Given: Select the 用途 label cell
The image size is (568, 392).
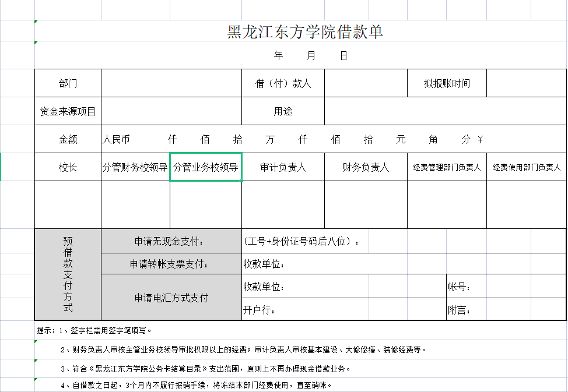Looking at the screenshot, I should [x=283, y=111].
